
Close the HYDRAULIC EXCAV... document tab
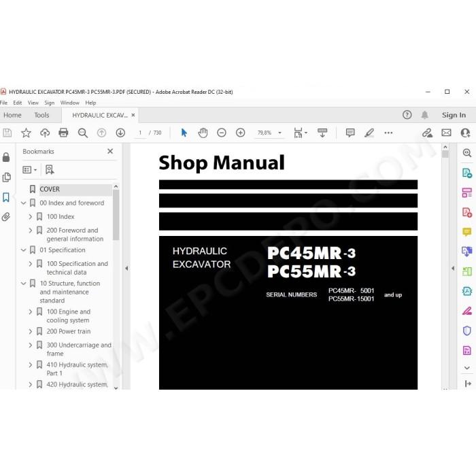tap(133, 115)
